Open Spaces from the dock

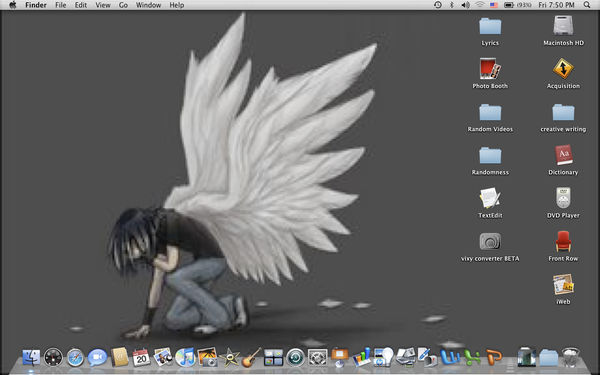point(273,358)
